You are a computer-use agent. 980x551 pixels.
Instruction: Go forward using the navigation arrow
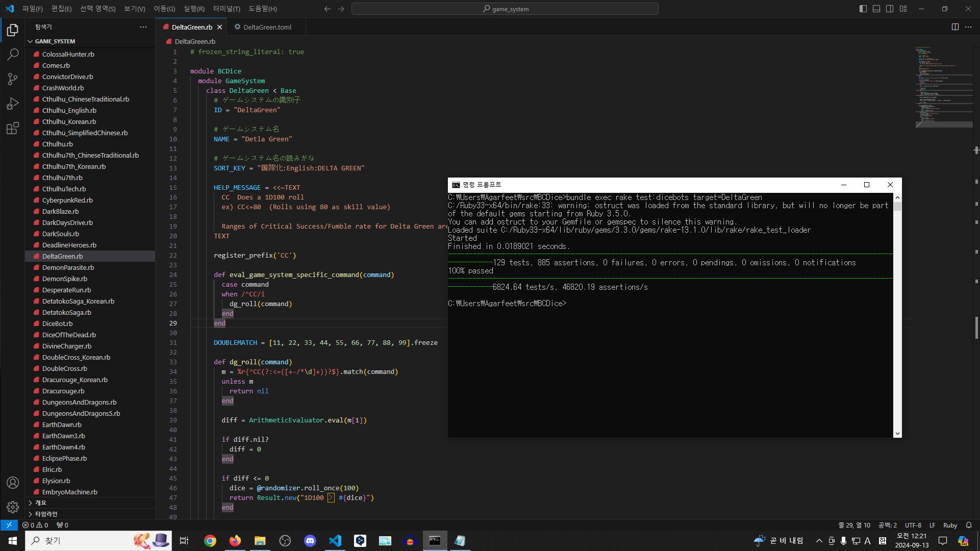[341, 9]
